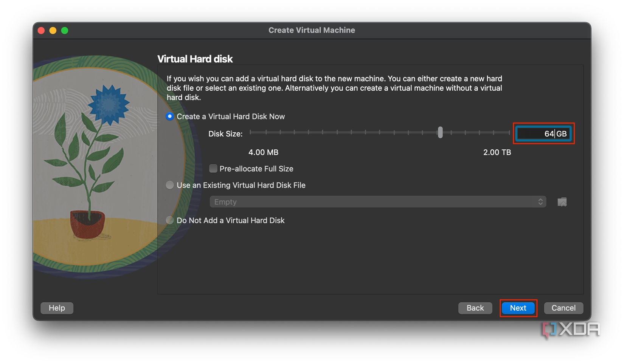Click the 64 GB disk size field

543,134
